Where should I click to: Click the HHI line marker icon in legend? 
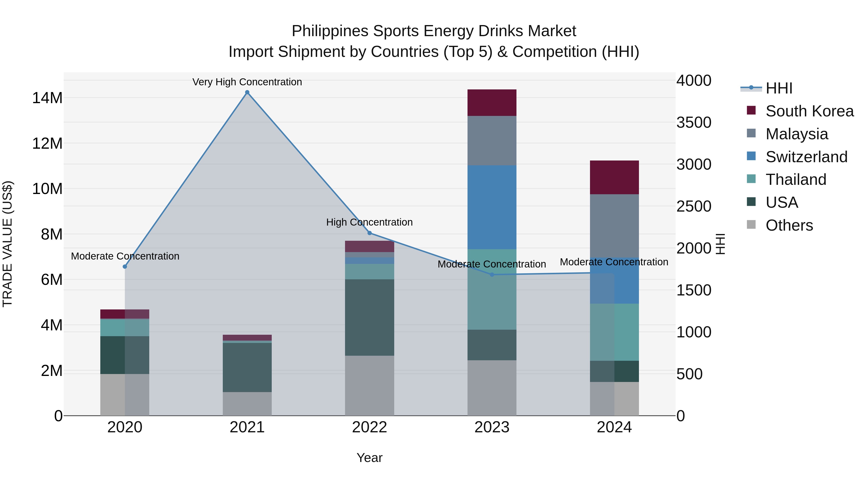point(751,88)
